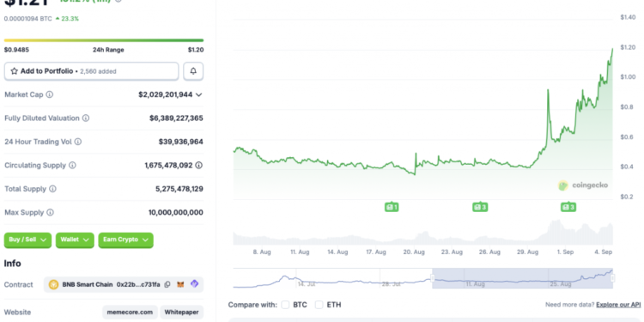Click the BNB Smart Chain contract address
The width and height of the screenshot is (644, 322).
point(138,284)
